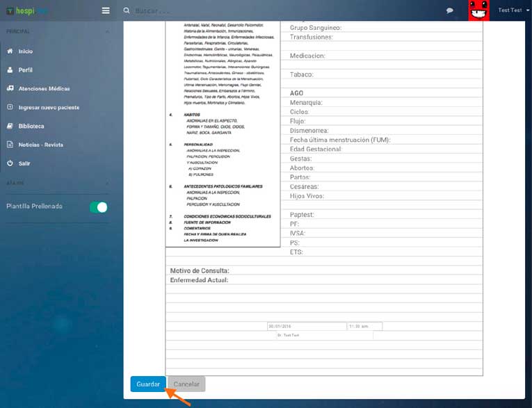Open the Test Test user dropdown

(513, 10)
